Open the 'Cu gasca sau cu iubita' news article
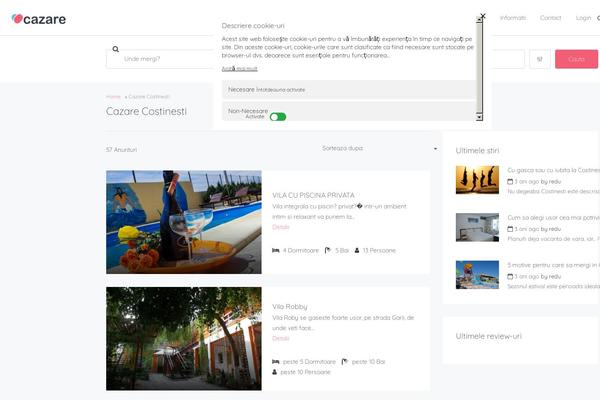The image size is (600, 400). pyautogui.click(x=553, y=170)
